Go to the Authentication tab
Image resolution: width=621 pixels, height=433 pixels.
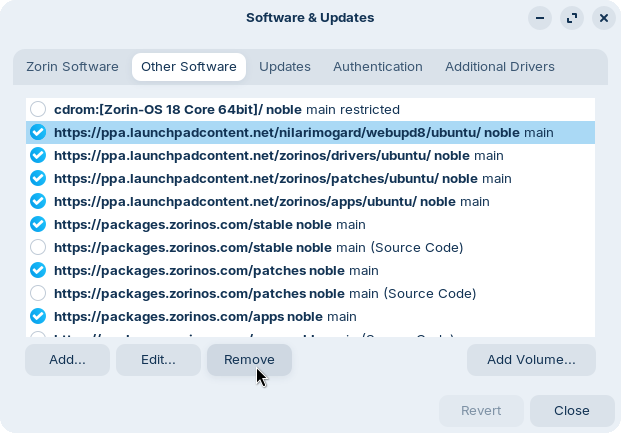378,67
